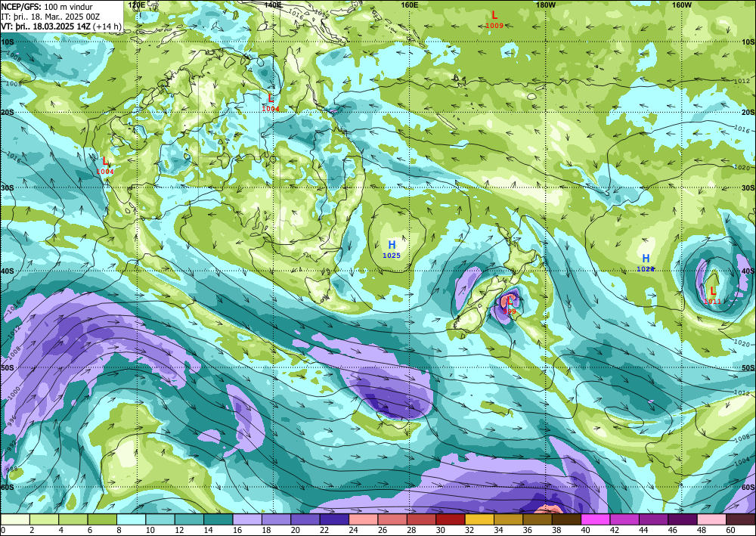Click the 60S latitude label on right edge
The image size is (756, 536).
tap(748, 488)
